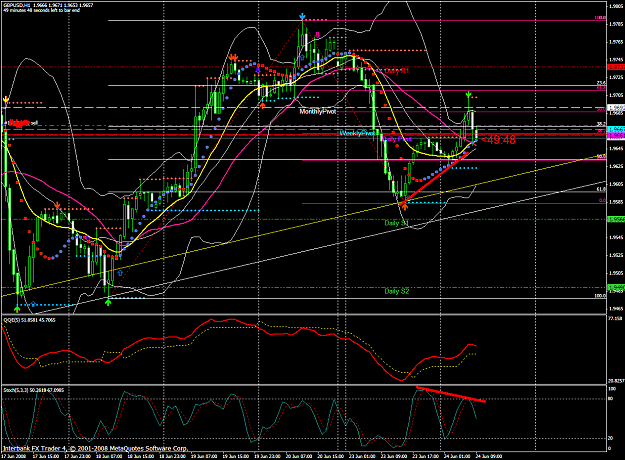Select the 1.9785 price on the scale
The image size is (625, 460).
click(616, 24)
